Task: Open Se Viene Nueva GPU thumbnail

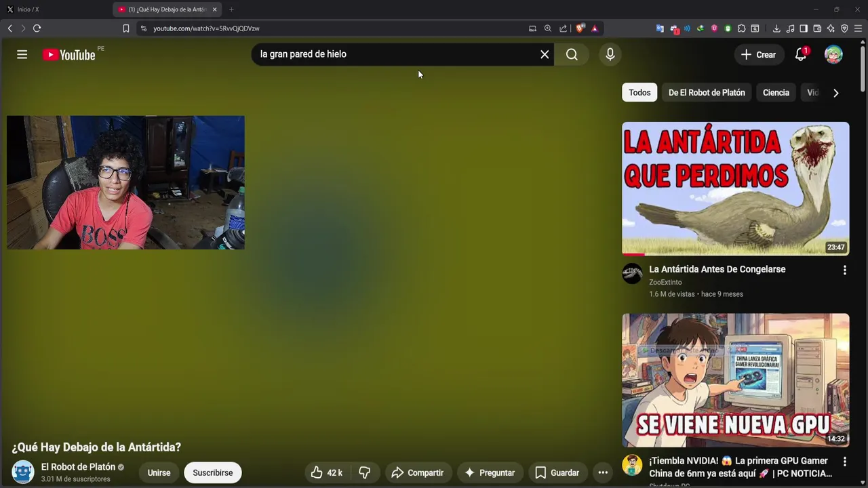Action: [735, 380]
